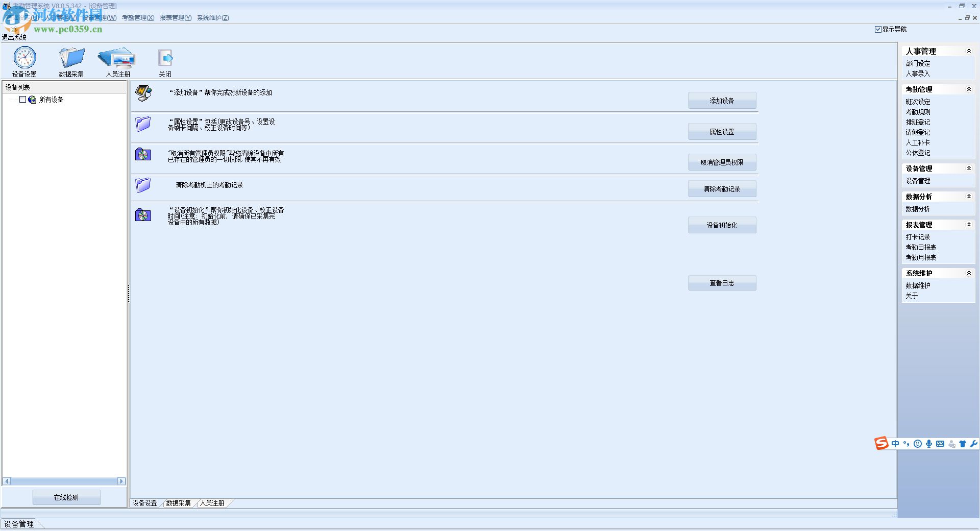
Task: Select the 所有设备 tree item label
Action: coord(51,100)
